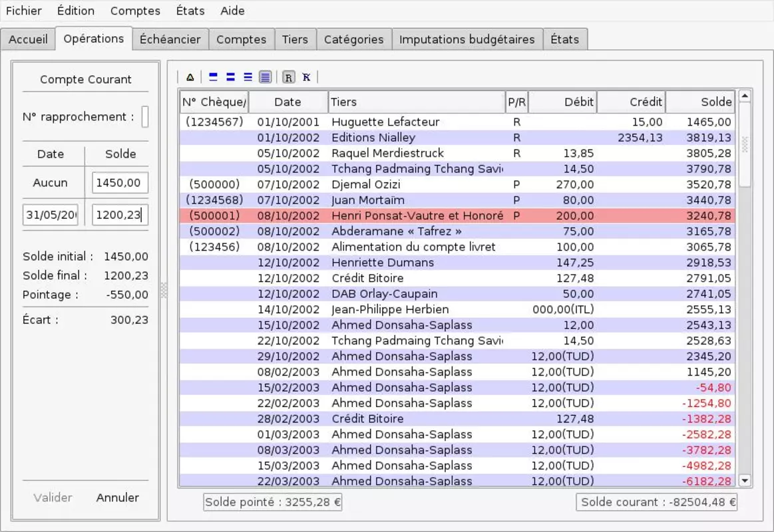Click the balance "1145,20"
Image resolution: width=774 pixels, height=532 pixels.
pos(709,372)
